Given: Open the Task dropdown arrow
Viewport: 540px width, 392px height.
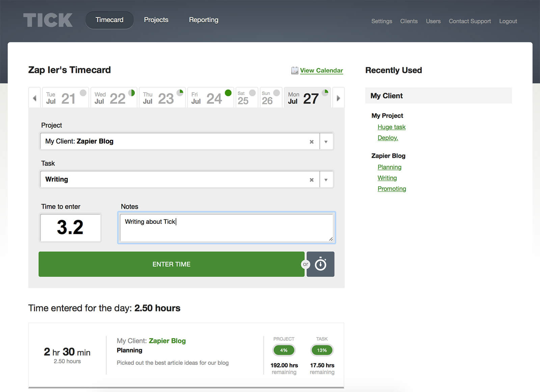Looking at the screenshot, I should [326, 180].
